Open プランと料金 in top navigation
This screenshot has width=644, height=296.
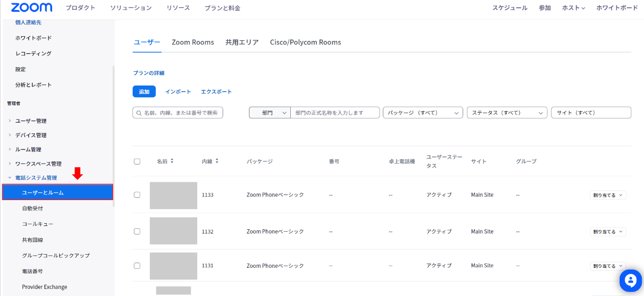222,8
